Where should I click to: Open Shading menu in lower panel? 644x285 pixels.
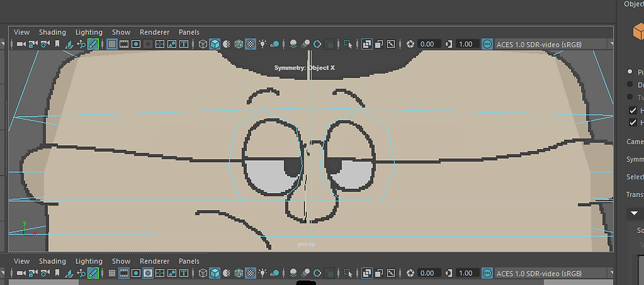(52, 261)
